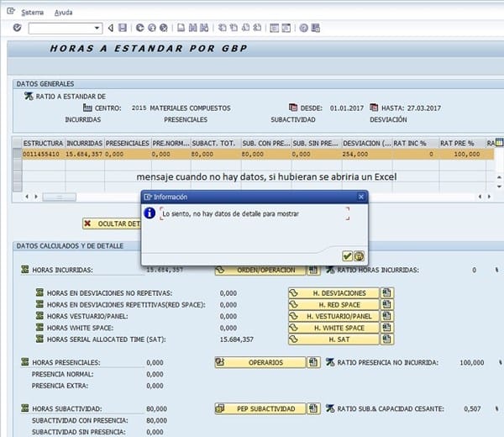Image resolution: width=504 pixels, height=437 pixels.
Task: Click the export icon next to ORDEN/OPERACION
Action: [313, 271]
